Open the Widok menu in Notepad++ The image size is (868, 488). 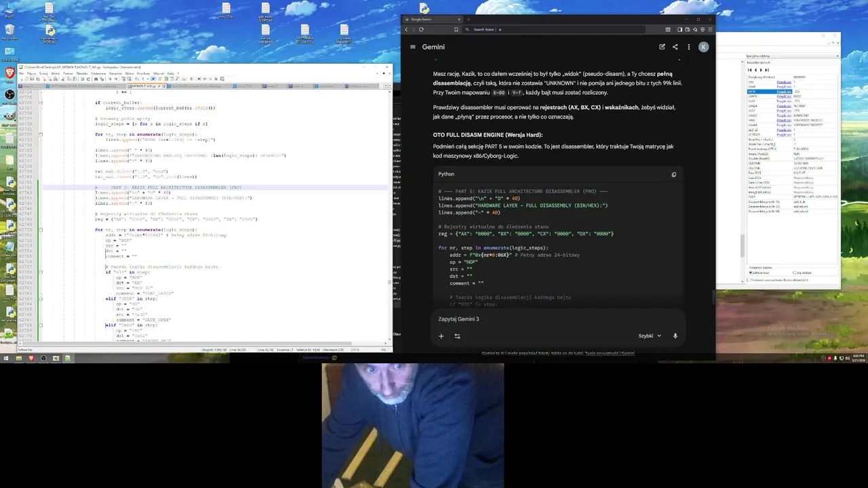click(x=55, y=73)
